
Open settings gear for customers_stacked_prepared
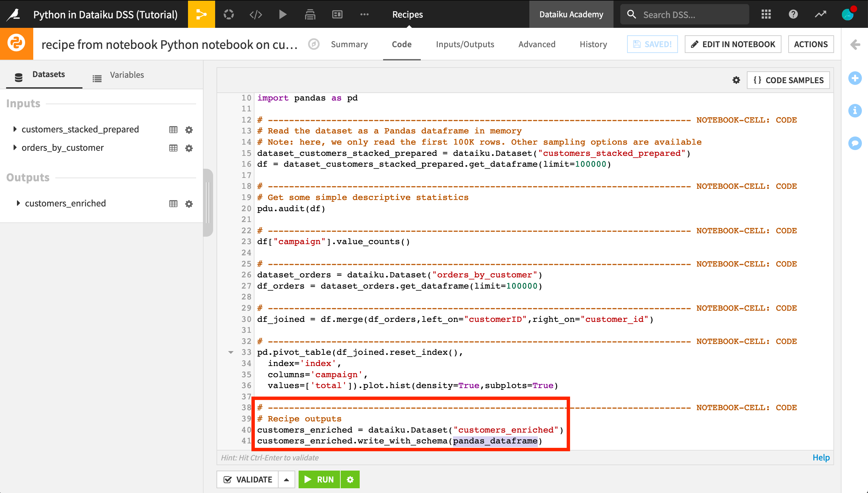(x=189, y=130)
